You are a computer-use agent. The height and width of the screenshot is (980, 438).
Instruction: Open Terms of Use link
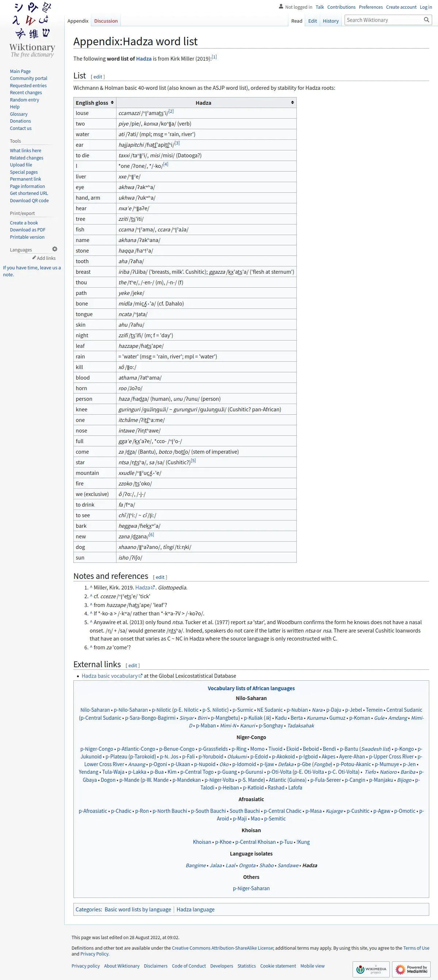point(416,948)
